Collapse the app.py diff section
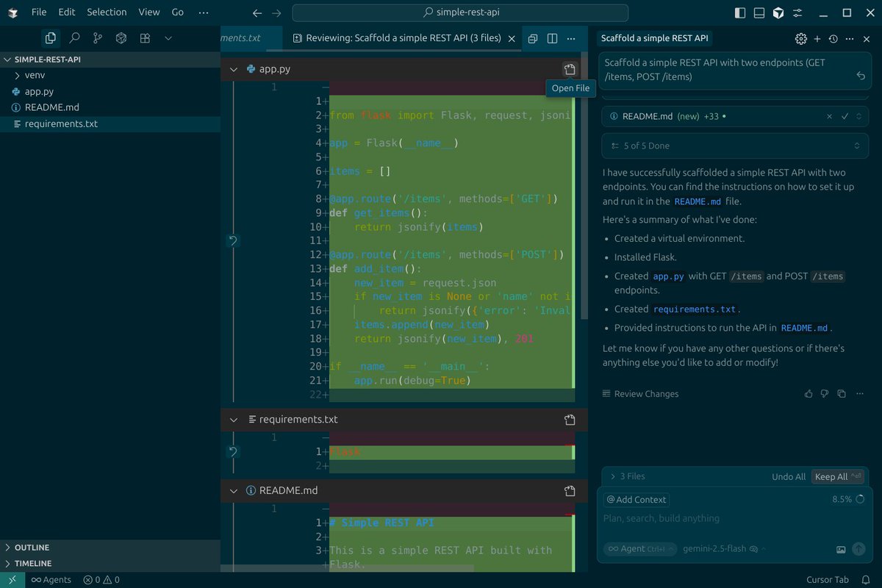The height and width of the screenshot is (588, 882). point(234,69)
